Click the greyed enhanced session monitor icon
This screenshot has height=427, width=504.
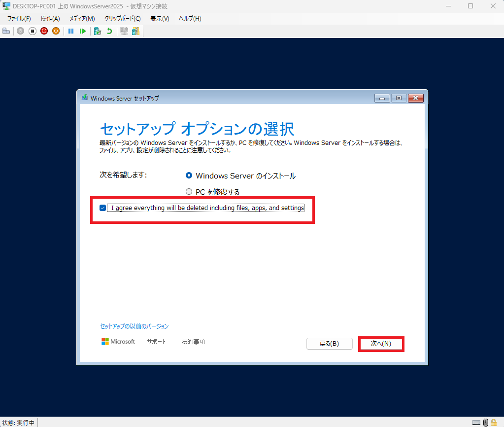(124, 31)
